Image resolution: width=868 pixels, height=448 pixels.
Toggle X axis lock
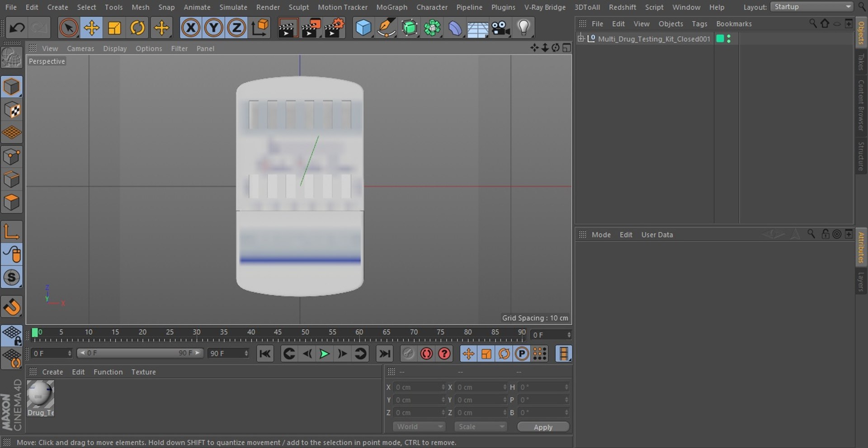[191, 28]
